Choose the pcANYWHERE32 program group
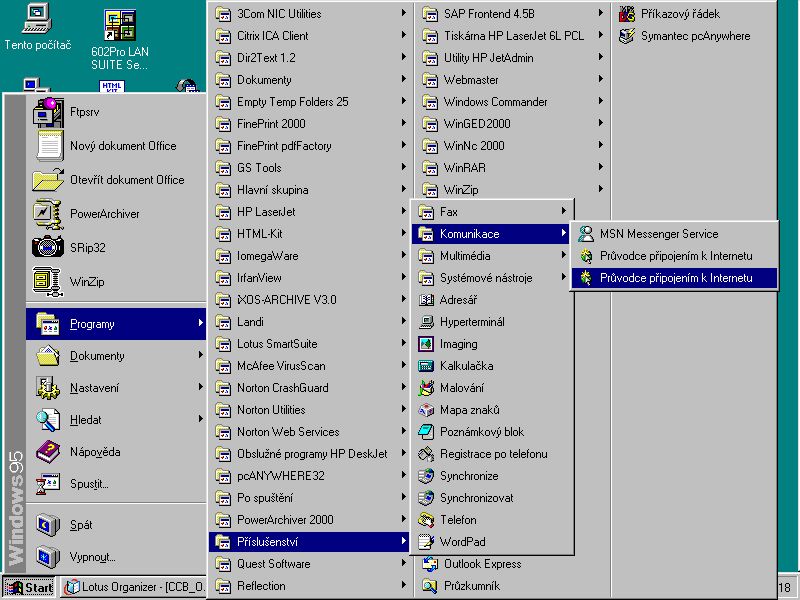This screenshot has height=600, width=800. [310, 476]
